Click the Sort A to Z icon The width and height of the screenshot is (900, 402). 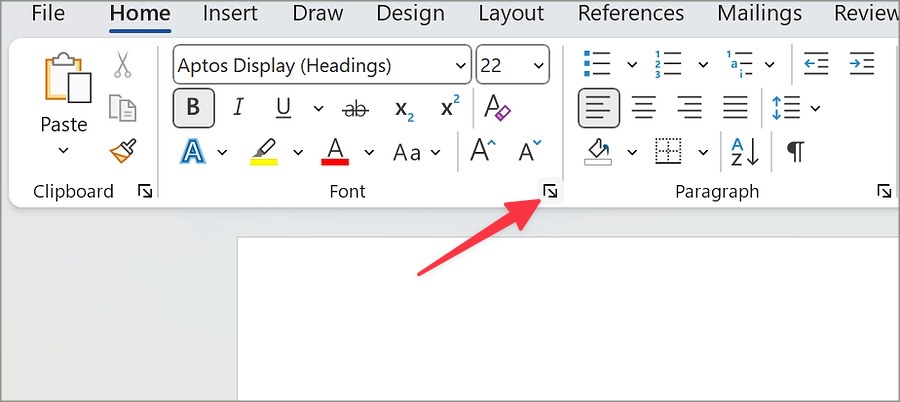point(744,152)
